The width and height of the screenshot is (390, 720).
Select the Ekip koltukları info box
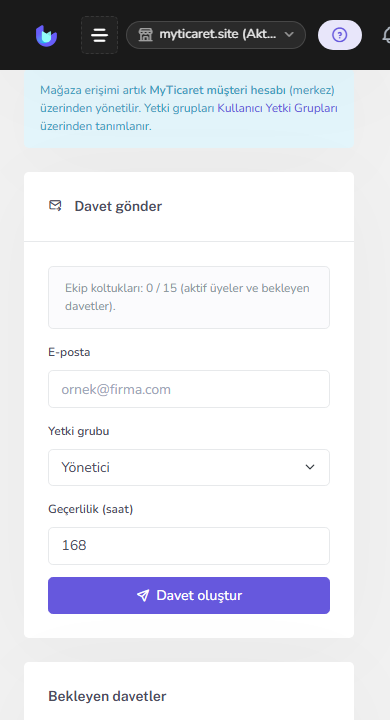(189, 298)
